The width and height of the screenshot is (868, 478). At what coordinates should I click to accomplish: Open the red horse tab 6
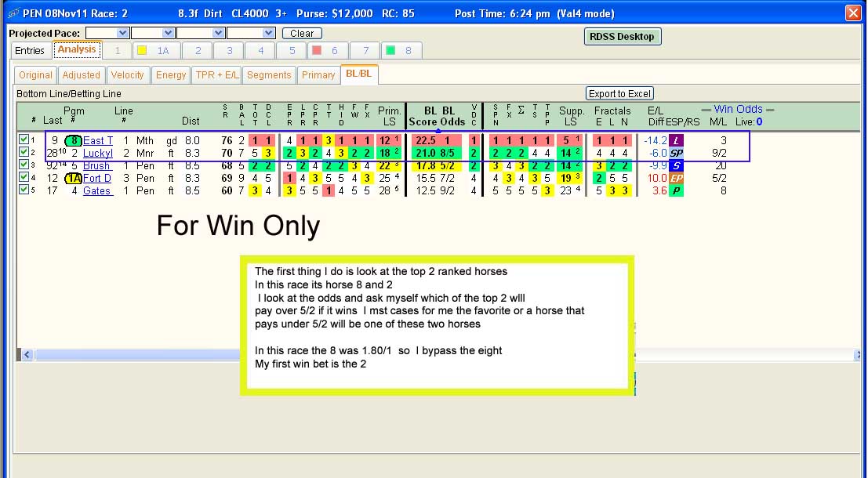(328, 50)
